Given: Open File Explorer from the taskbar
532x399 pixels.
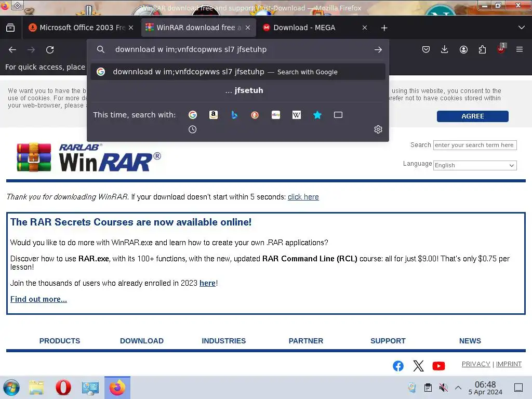Looking at the screenshot, I should tap(36, 388).
